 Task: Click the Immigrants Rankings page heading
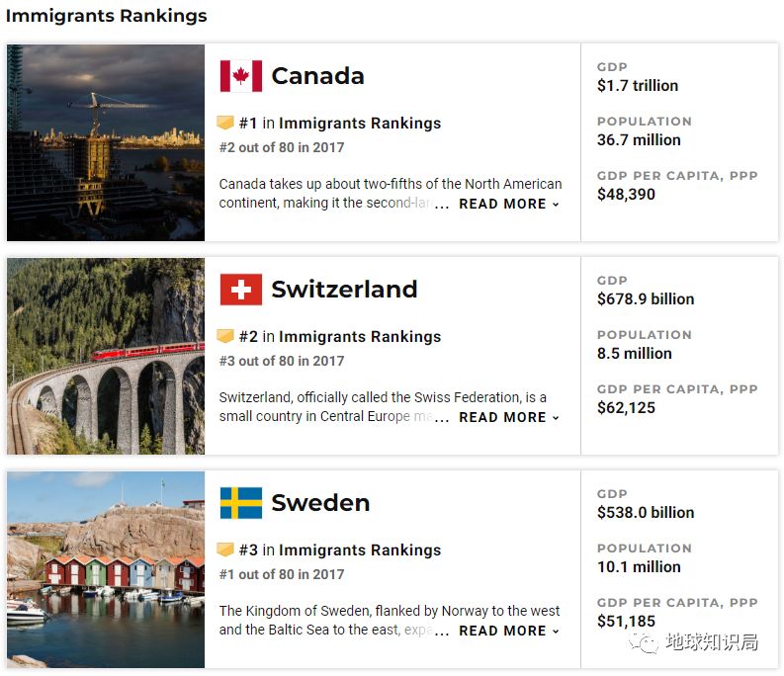click(107, 16)
